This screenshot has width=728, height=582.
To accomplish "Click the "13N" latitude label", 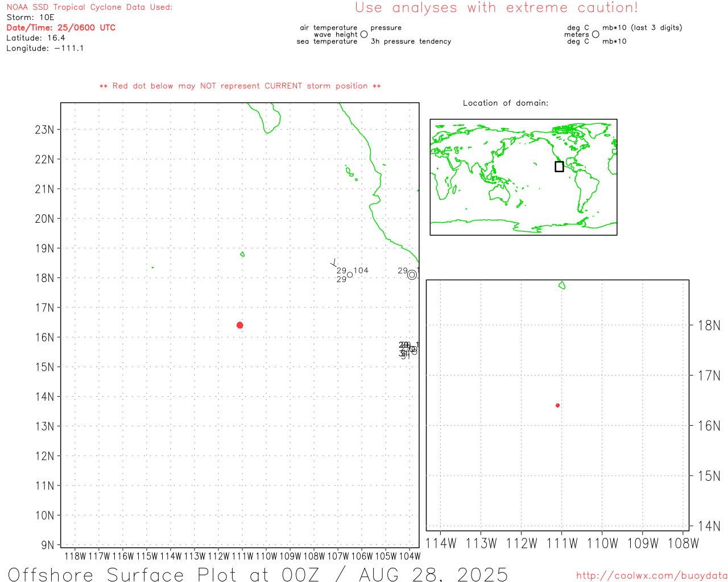I will pos(45,426).
